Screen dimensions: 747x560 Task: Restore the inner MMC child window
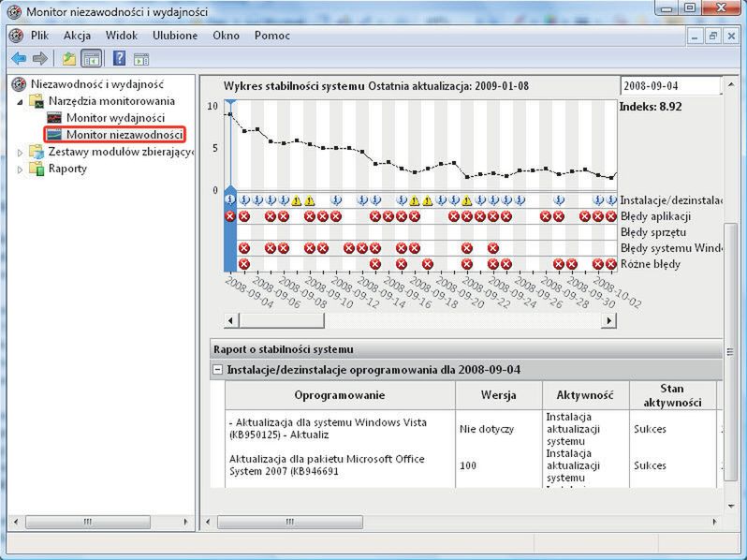pyautogui.click(x=713, y=36)
